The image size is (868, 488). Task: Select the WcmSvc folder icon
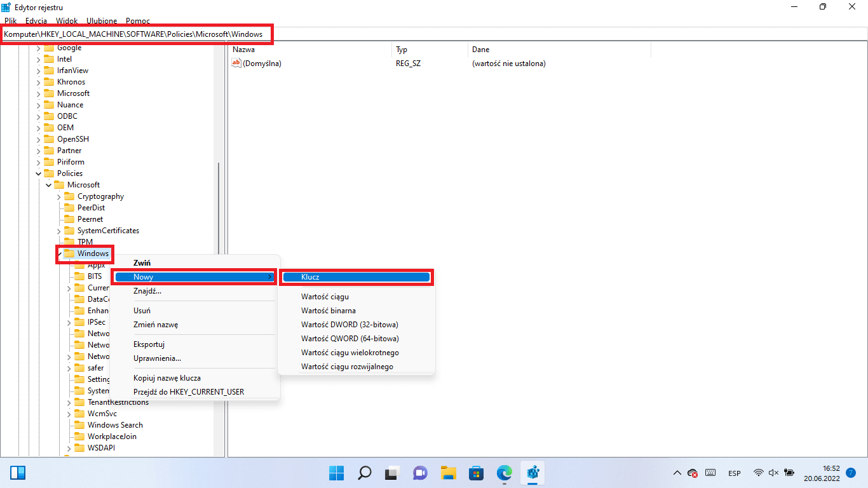[79, 414]
